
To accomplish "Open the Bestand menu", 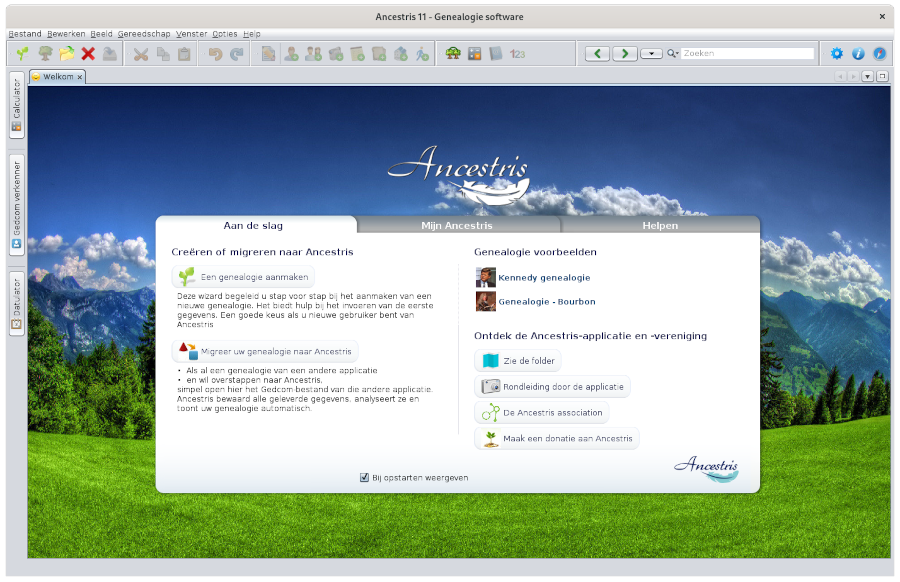I will [x=25, y=34].
